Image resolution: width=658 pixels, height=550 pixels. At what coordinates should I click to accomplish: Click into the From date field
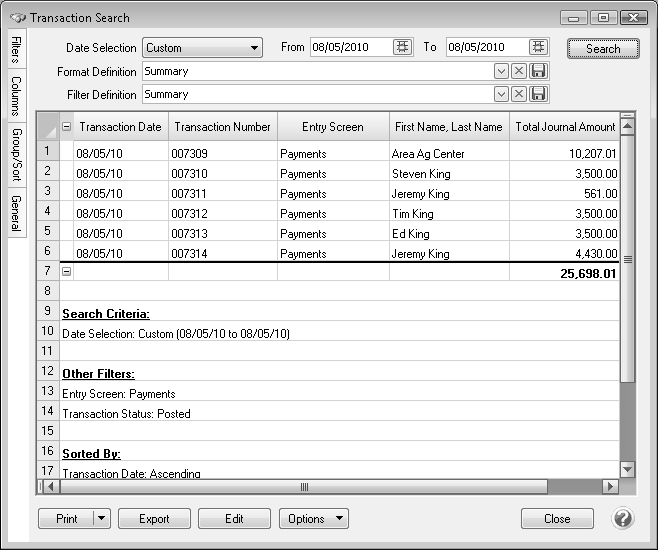[349, 47]
